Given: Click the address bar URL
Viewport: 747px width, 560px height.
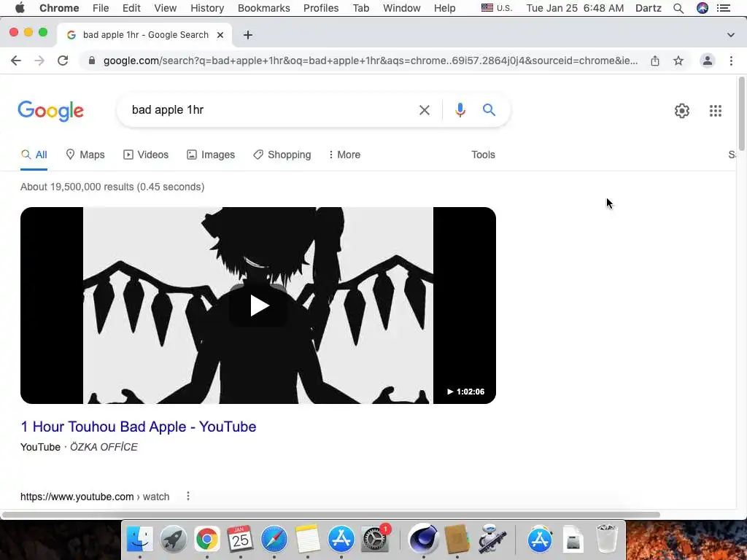Looking at the screenshot, I should 370,61.
